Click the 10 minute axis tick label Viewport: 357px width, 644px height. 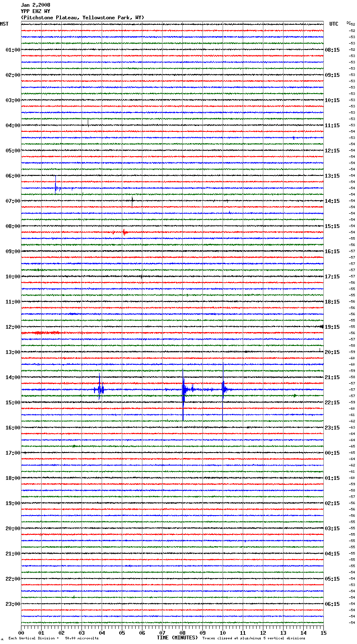tap(223, 633)
